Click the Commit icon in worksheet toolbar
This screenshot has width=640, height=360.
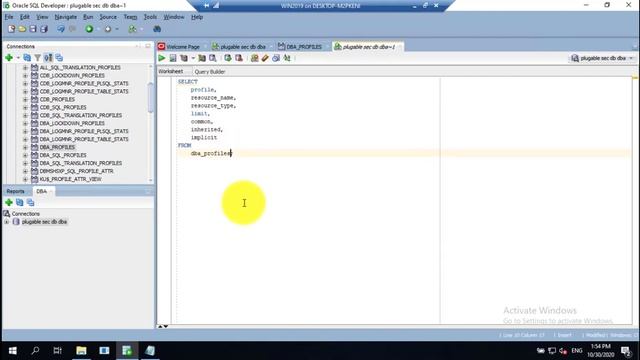[x=228, y=58]
